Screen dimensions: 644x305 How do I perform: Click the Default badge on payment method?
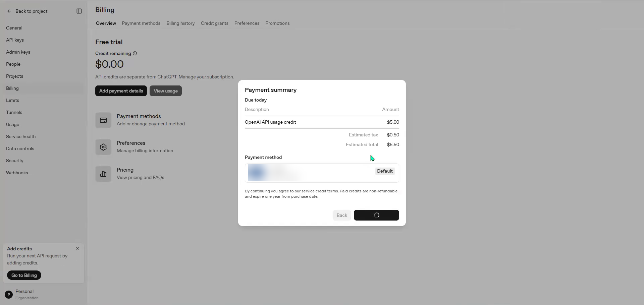pos(385,171)
